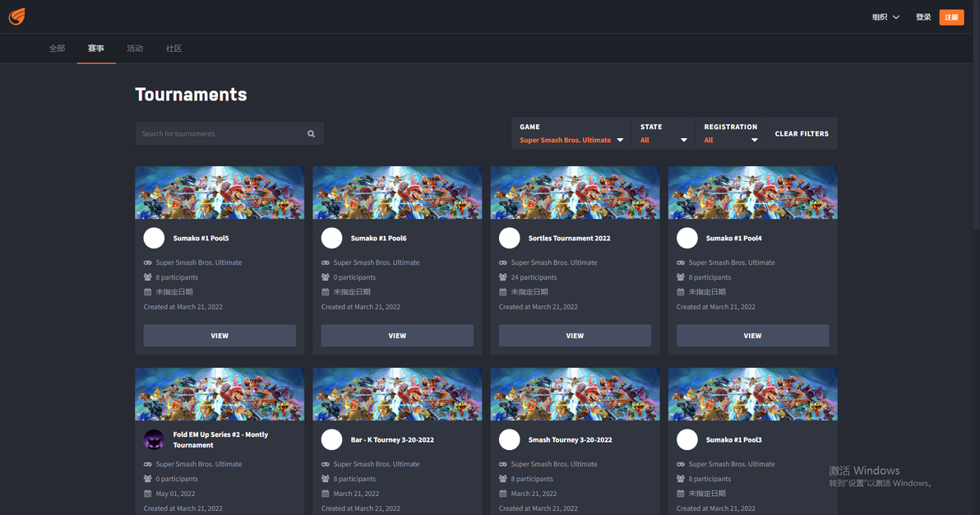
Task: Click VIEW on Sortles Tournament 2022 card
Action: click(575, 336)
